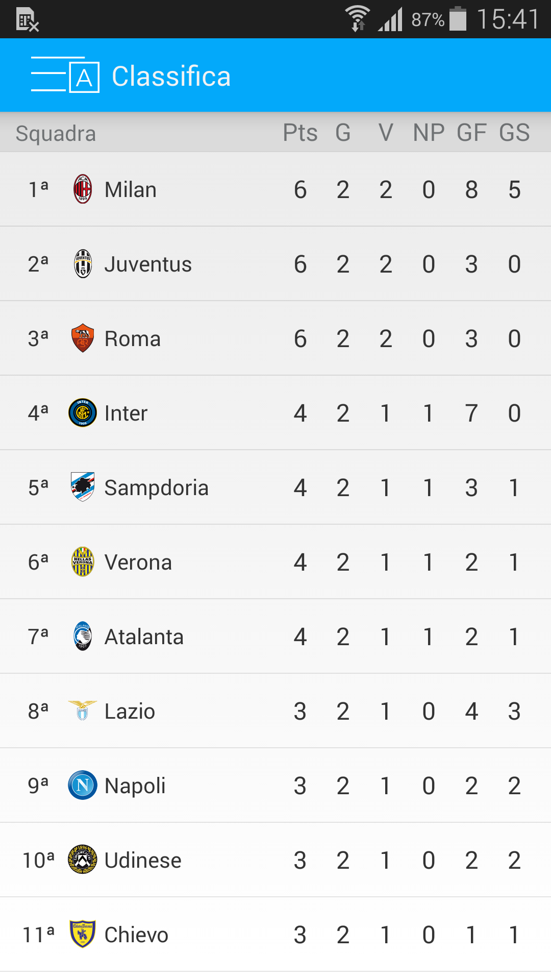Open the Udinese team name
Screen dimensions: 551x980
[x=143, y=860]
